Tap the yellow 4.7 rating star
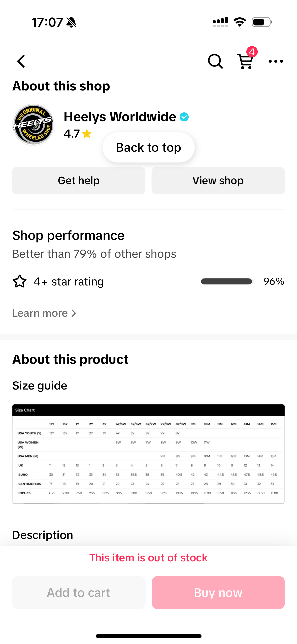The image size is (297, 644). coord(87,134)
